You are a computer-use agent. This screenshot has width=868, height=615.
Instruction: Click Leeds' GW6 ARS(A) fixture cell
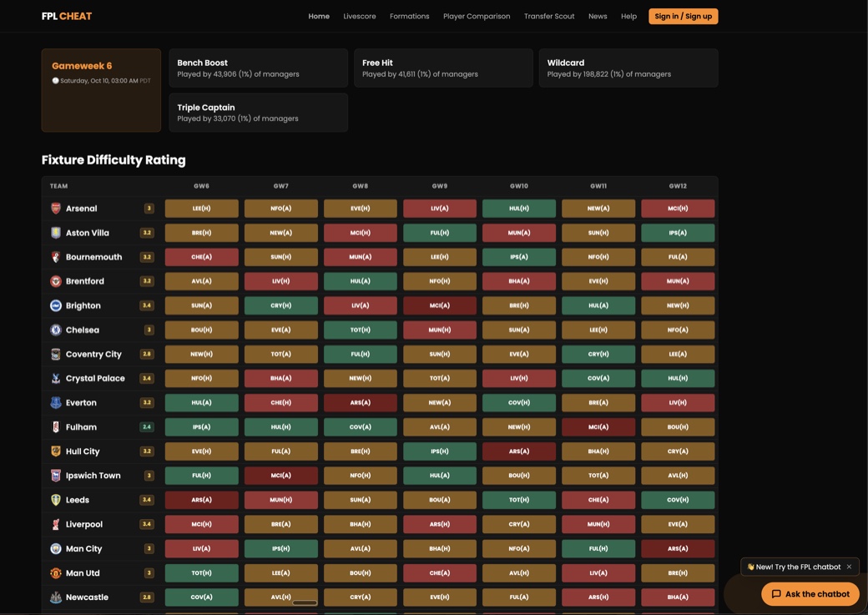coord(201,500)
